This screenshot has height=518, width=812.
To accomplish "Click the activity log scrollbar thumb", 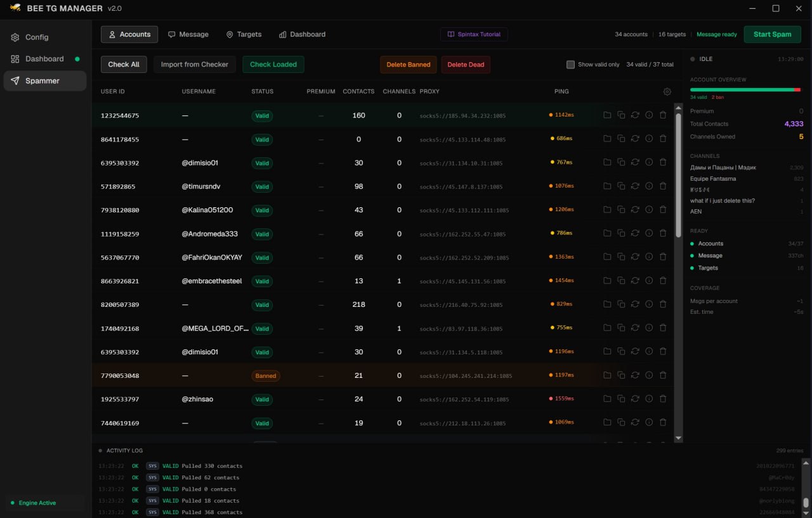I will coord(806,503).
